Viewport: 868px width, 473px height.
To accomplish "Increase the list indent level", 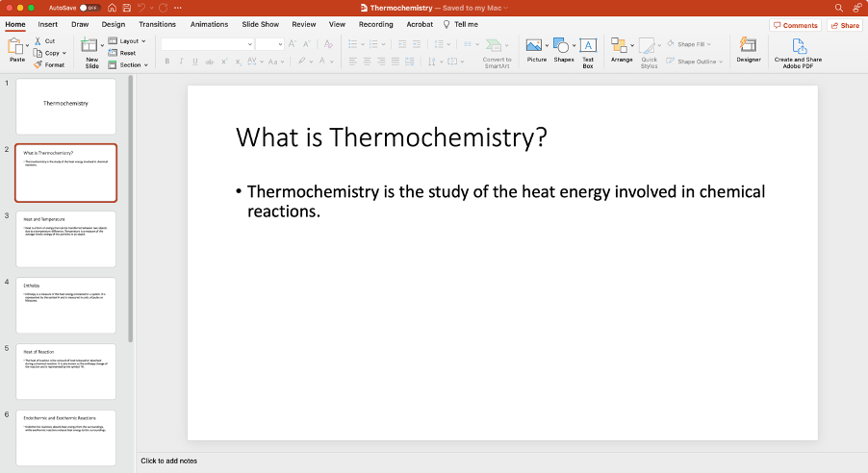I will (417, 44).
